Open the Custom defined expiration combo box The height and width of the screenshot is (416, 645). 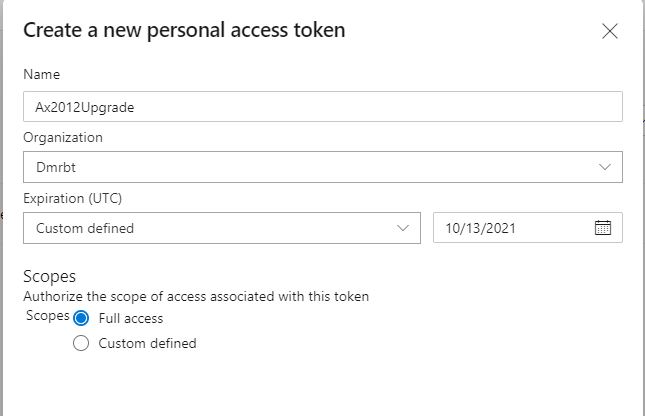coord(222,228)
